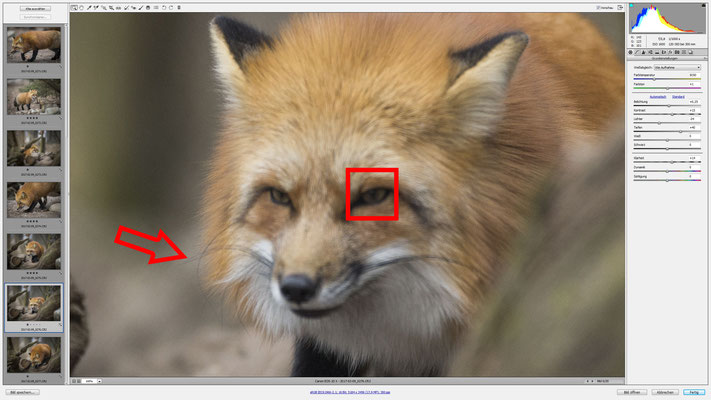
Task: Click the Farbton slider handle
Action: click(667, 88)
